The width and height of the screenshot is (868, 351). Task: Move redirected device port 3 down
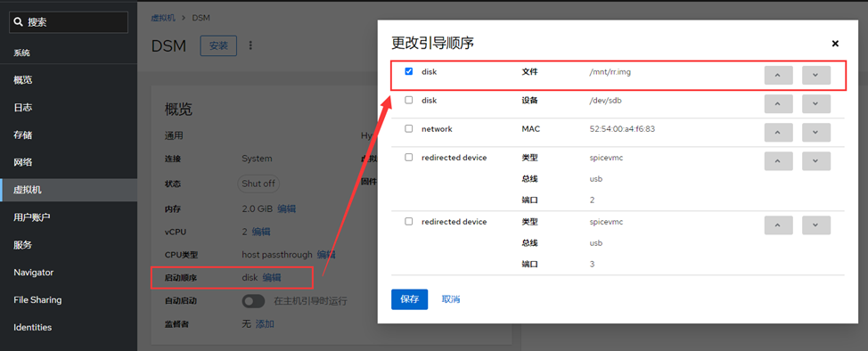[816, 224]
